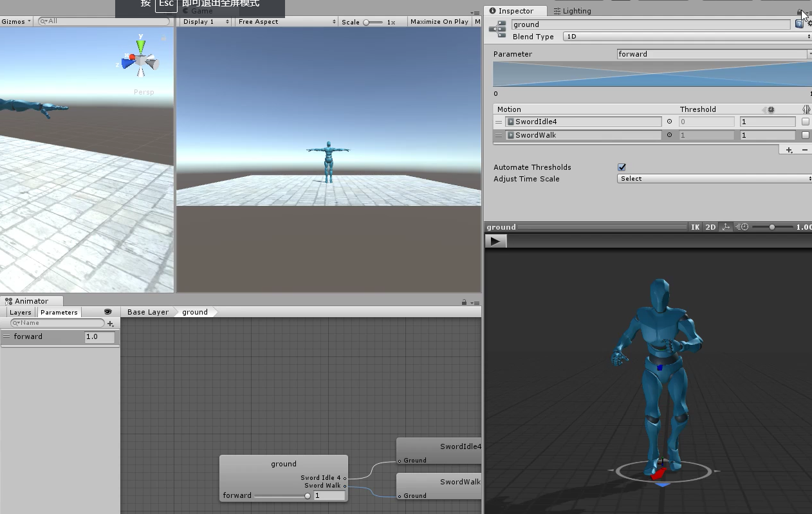Click the Inspector panel lock icon
This screenshot has width=812, height=514.
(x=800, y=11)
